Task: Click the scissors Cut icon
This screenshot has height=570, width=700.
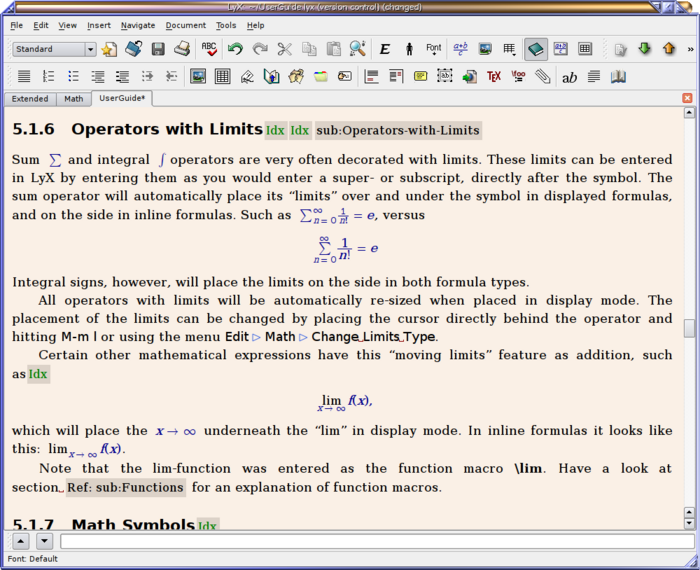Action: point(285,48)
